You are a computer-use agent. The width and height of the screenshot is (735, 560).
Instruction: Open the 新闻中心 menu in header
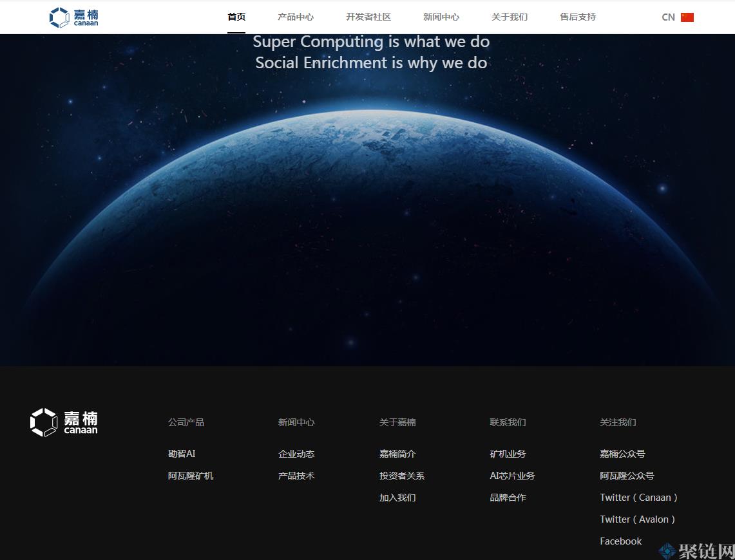441,17
